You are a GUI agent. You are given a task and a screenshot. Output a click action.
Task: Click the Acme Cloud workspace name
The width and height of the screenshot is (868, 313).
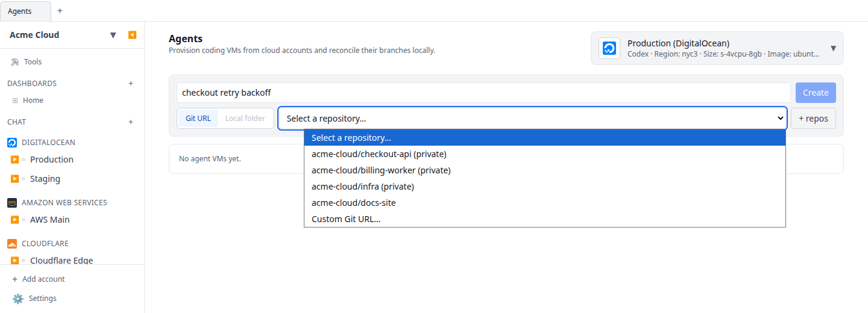(x=34, y=35)
